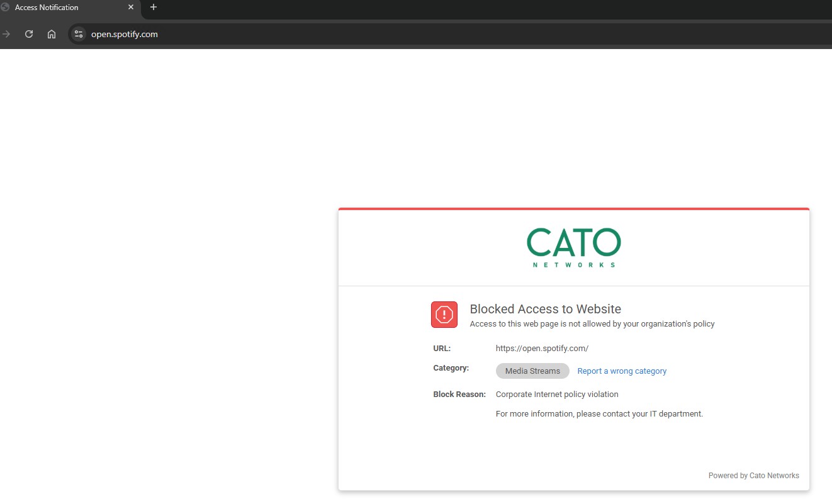Click the forward navigation arrow

(7, 34)
